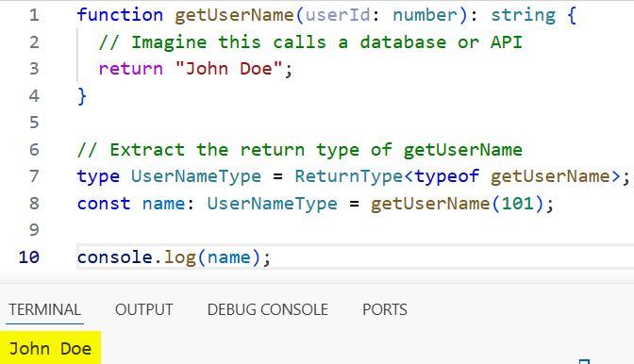Click the 'Extract the return type' comment
Image resolution: width=634 pixels, height=364 pixels.
300,150
